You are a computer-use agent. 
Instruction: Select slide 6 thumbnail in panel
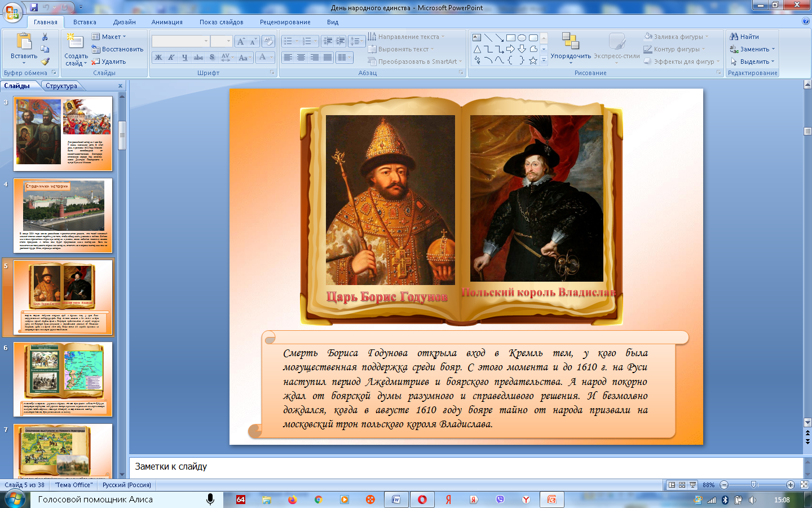pyautogui.click(x=63, y=379)
